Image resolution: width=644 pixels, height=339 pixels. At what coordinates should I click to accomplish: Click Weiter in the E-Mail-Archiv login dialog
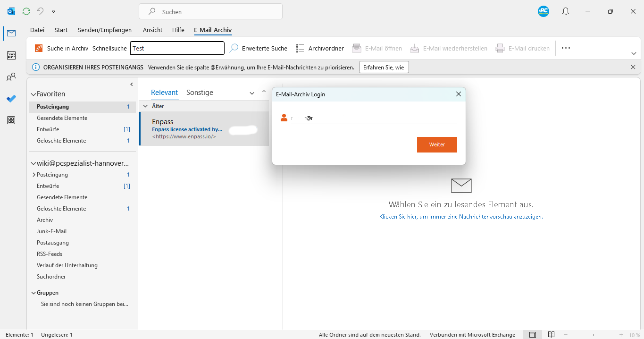[x=436, y=144]
